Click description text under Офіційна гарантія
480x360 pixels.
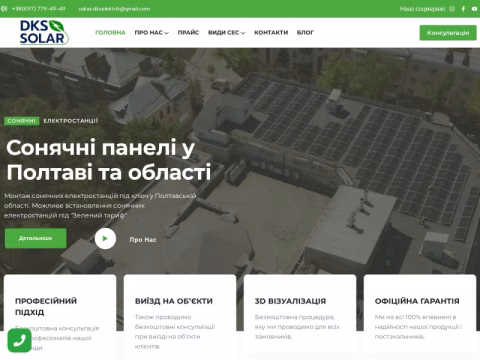point(418,327)
